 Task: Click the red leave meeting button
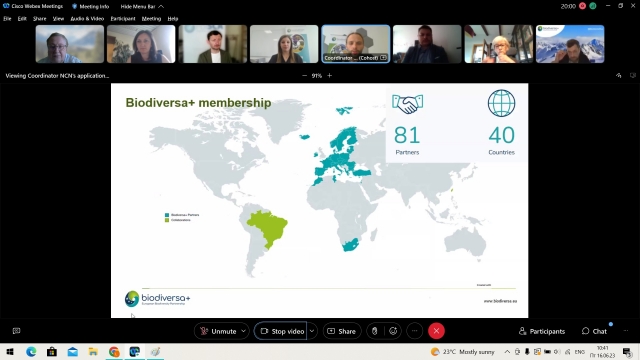pos(436,331)
